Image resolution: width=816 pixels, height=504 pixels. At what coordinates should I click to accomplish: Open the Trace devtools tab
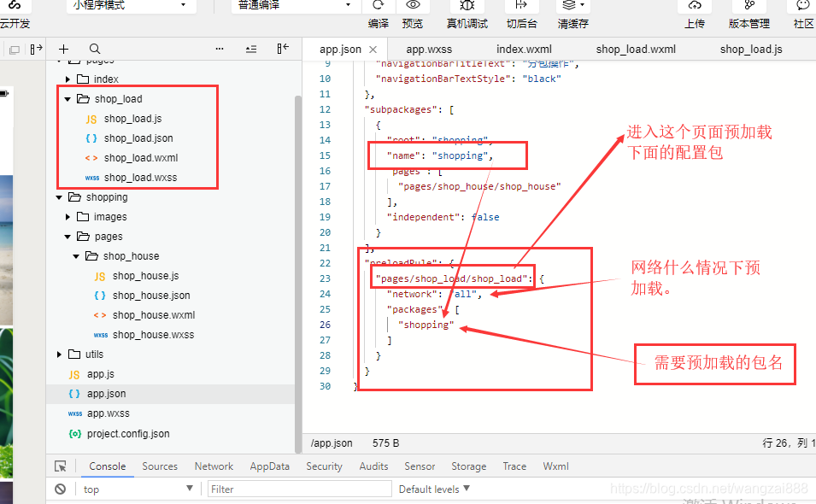tap(514, 466)
